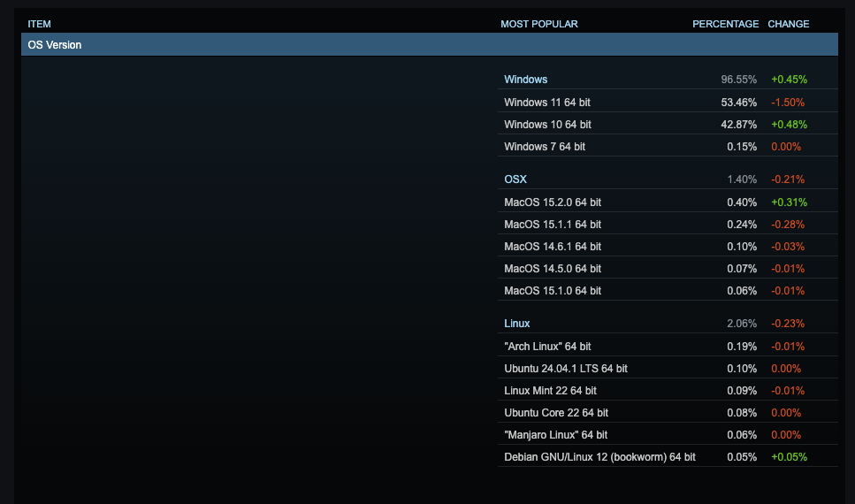855x504 pixels.
Task: Collapse the OS Version header row
Action: [x=429, y=45]
